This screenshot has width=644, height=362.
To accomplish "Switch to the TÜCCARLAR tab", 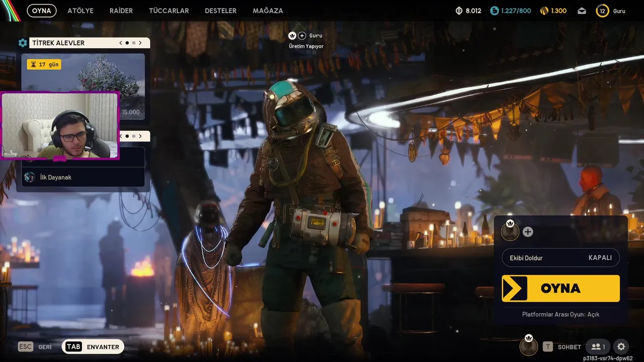I will [x=169, y=11].
